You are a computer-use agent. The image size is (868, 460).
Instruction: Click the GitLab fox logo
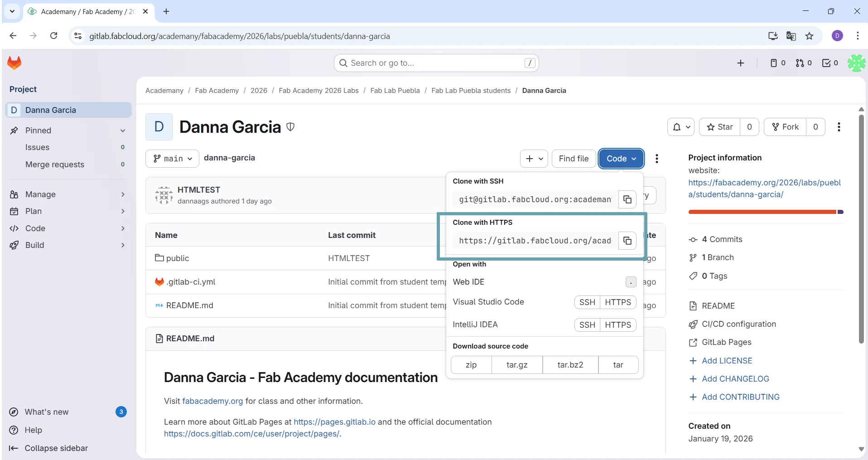14,63
